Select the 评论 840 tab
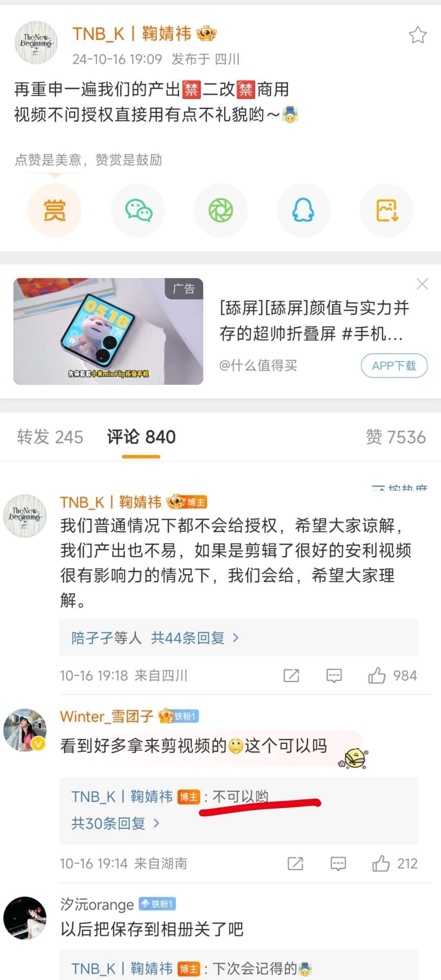The image size is (441, 980). tap(141, 437)
